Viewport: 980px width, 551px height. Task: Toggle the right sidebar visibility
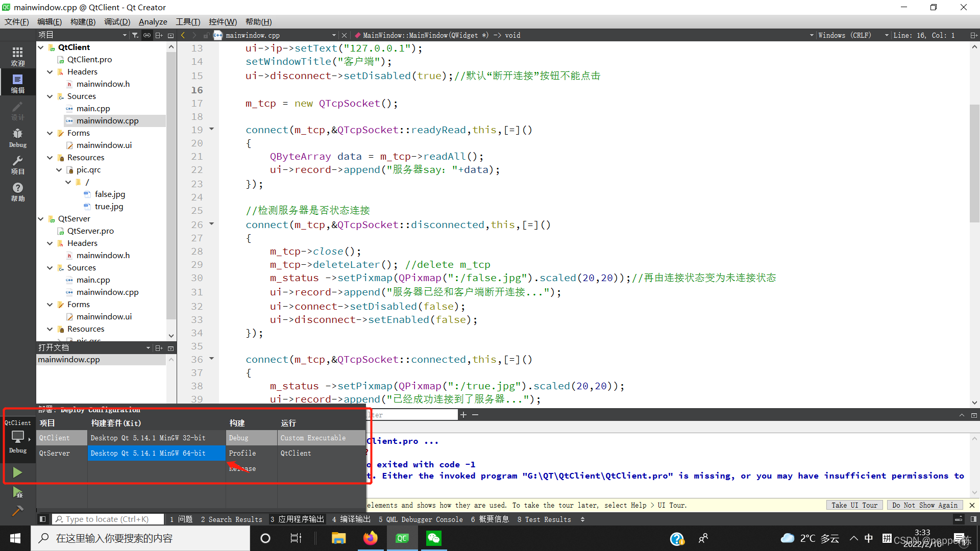[x=973, y=519]
